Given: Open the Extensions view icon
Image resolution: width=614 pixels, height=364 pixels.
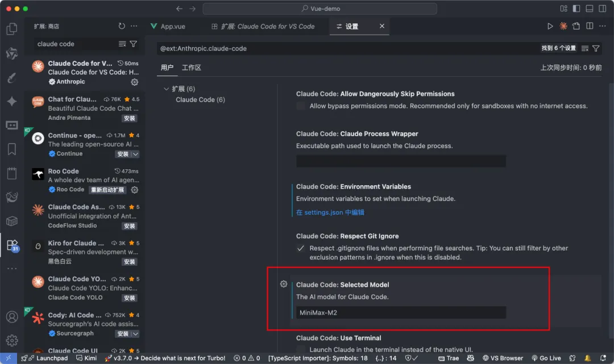Looking at the screenshot, I should [x=11, y=245].
